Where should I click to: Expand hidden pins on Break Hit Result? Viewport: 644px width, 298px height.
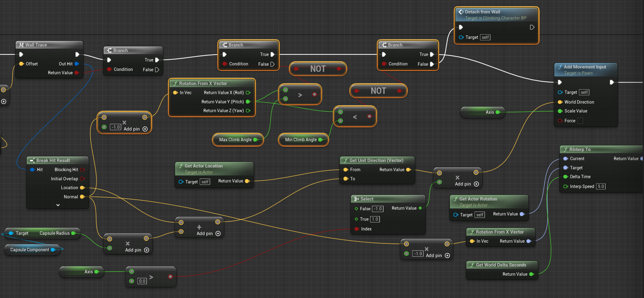click(x=58, y=205)
